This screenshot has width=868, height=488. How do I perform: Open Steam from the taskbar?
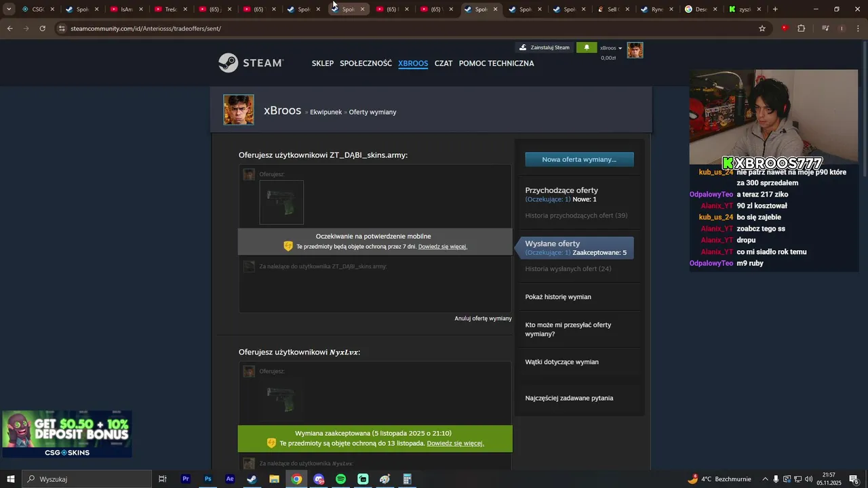click(x=252, y=479)
